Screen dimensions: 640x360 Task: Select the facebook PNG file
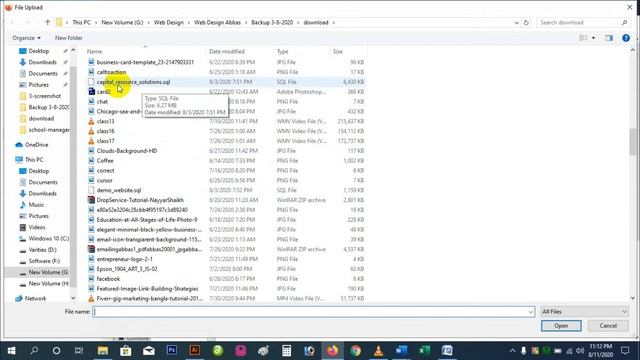point(108,279)
